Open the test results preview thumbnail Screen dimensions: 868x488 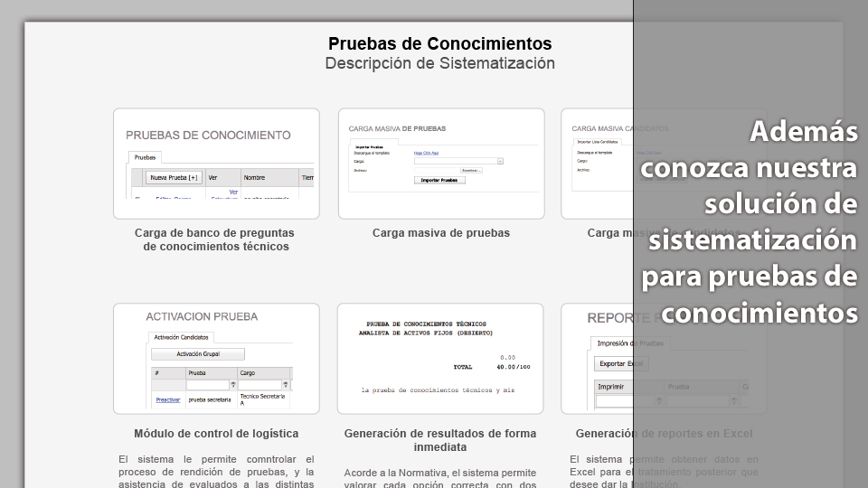tap(440, 358)
